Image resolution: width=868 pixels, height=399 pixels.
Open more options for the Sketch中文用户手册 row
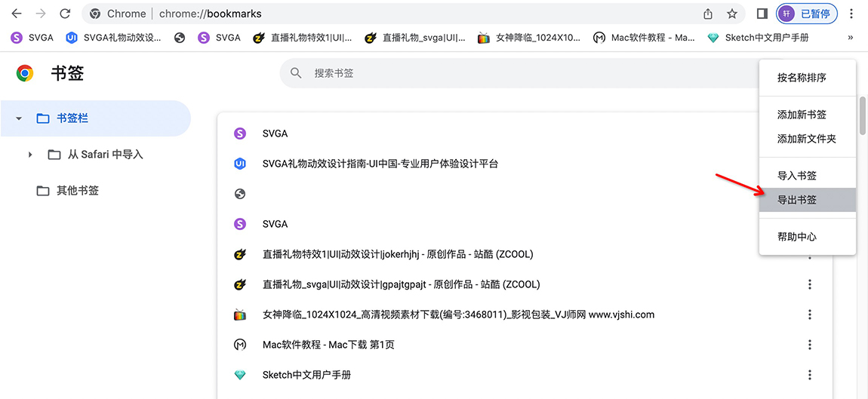(x=810, y=375)
